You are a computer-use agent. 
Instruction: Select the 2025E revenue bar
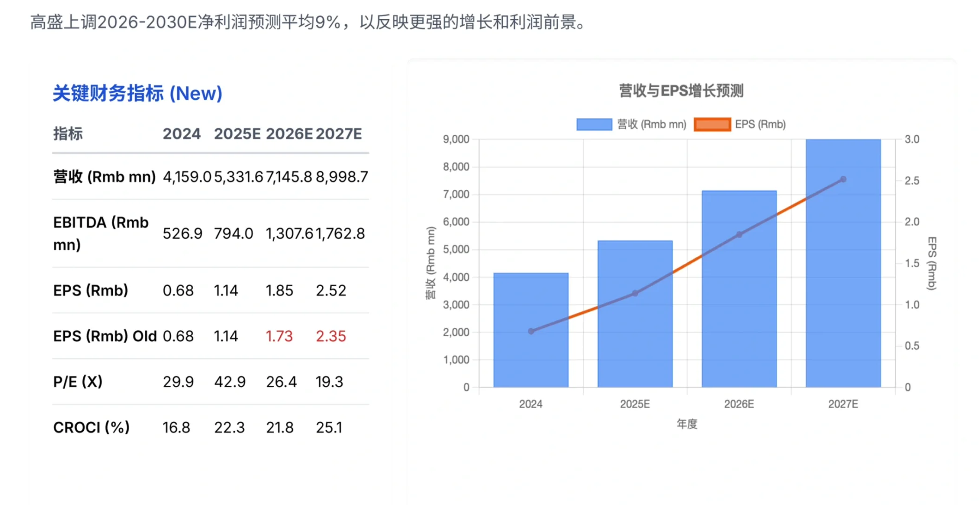tap(635, 313)
